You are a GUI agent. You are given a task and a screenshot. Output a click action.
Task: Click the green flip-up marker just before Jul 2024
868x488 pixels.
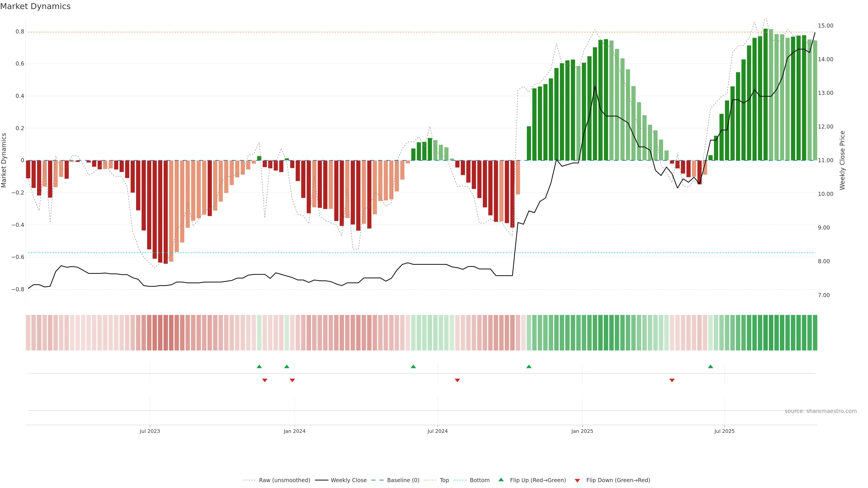[413, 366]
